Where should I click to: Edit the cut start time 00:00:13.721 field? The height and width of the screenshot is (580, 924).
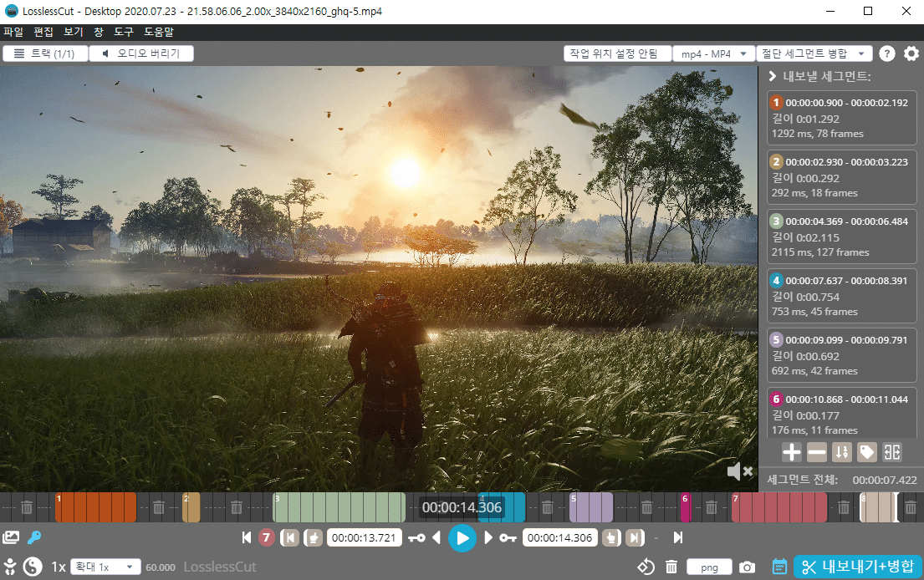point(365,537)
